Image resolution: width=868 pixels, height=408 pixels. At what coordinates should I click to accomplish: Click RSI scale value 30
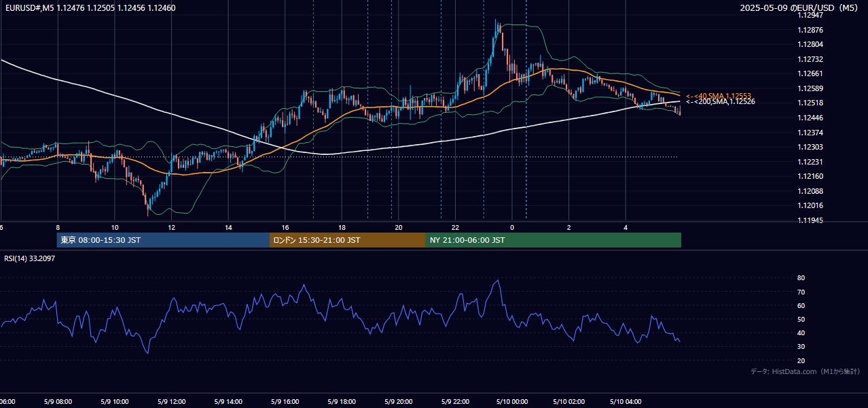[801, 347]
